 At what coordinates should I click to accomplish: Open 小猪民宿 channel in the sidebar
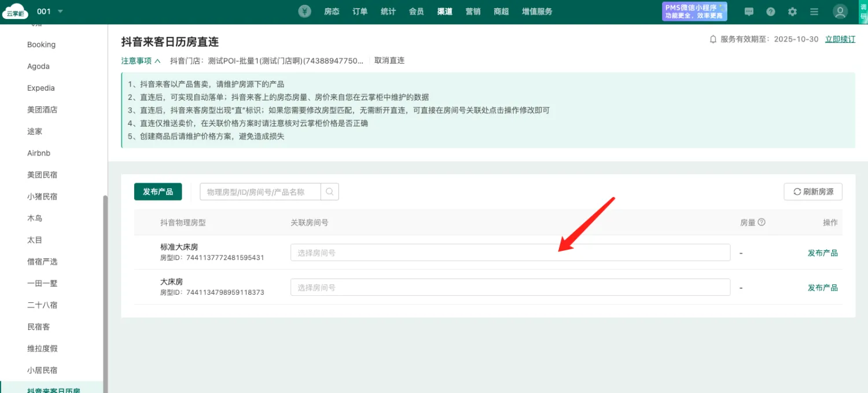point(42,196)
